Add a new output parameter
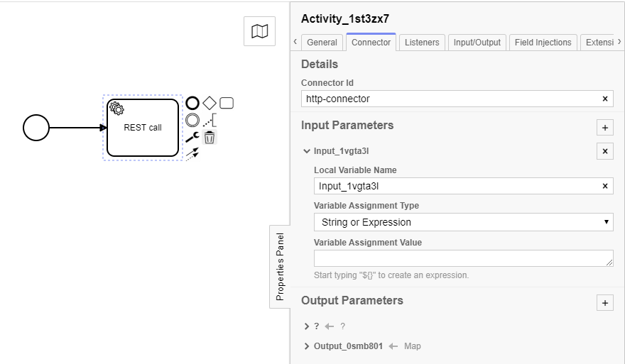The image size is (625, 364). (604, 303)
